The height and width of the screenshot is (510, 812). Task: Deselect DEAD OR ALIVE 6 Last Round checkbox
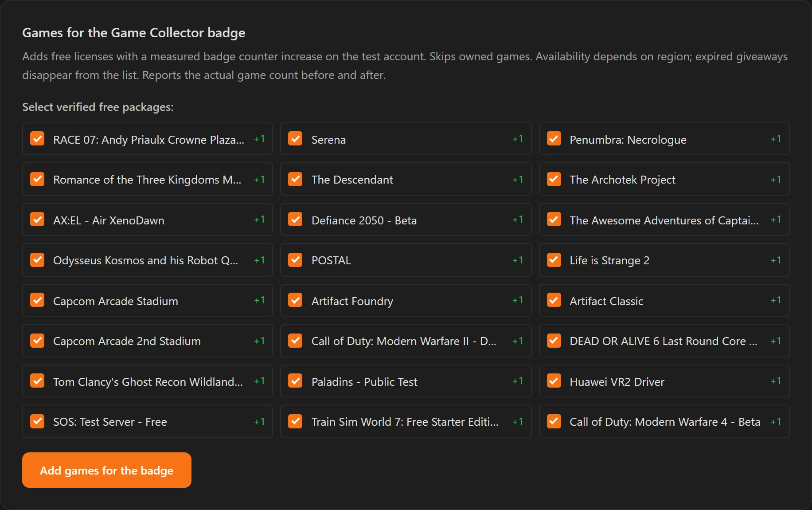(554, 341)
